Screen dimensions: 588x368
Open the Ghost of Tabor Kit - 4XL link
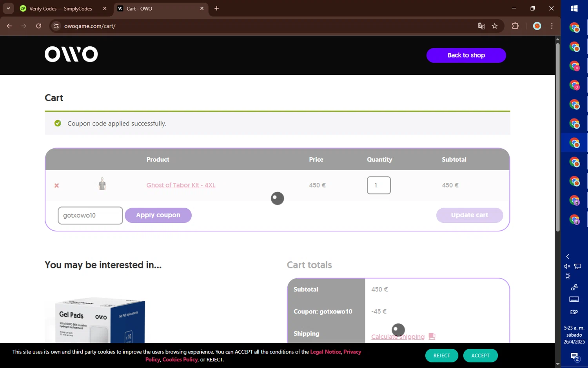pos(181,185)
